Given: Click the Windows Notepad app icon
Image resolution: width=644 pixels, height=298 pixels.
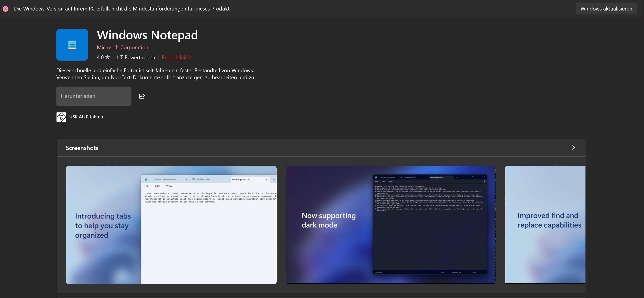Looking at the screenshot, I should coord(72,45).
